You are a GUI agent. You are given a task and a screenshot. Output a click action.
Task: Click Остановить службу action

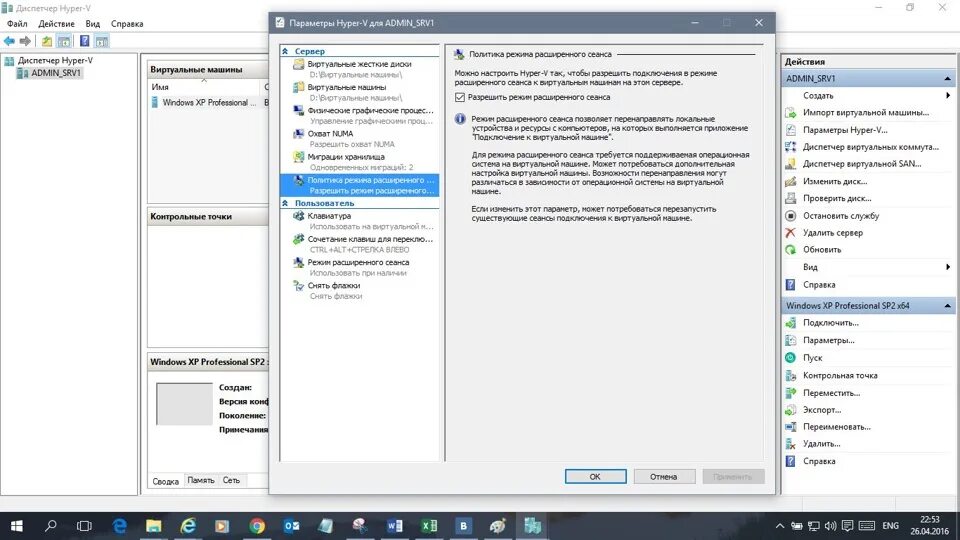[x=841, y=216]
